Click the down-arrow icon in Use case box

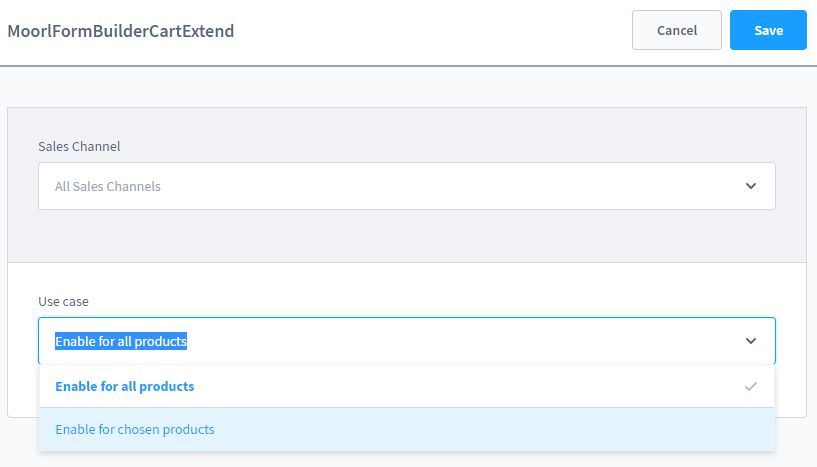coord(751,341)
